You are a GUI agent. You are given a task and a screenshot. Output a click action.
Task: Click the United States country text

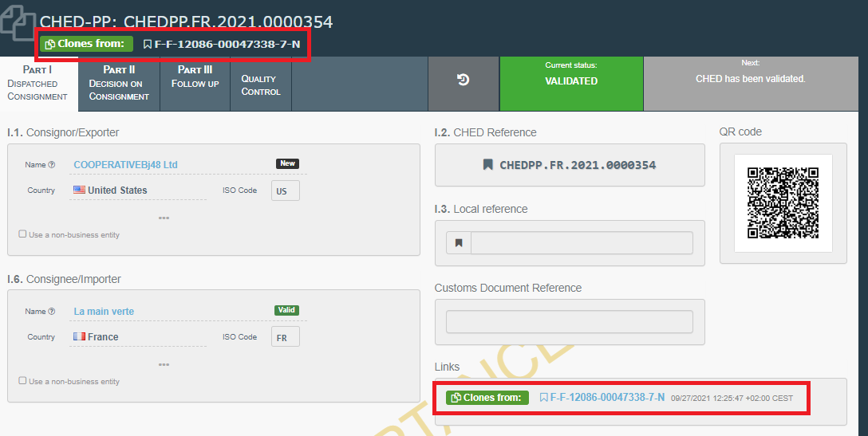[x=117, y=191]
